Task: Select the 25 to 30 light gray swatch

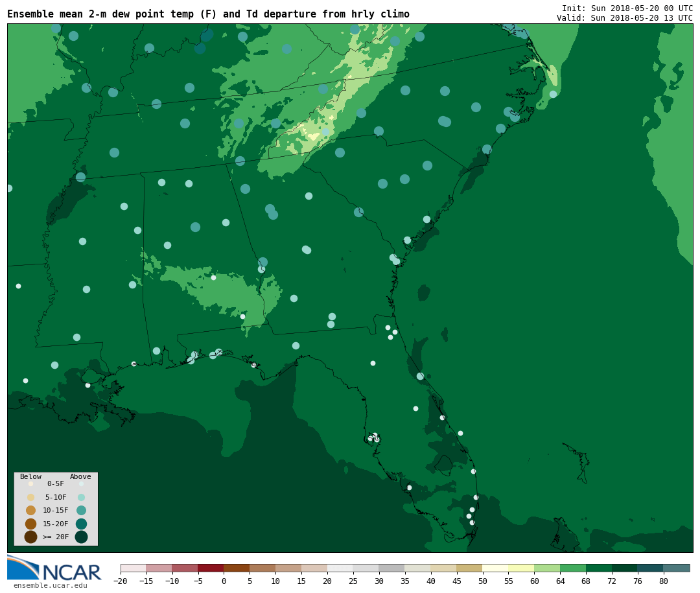Action: pos(366,568)
